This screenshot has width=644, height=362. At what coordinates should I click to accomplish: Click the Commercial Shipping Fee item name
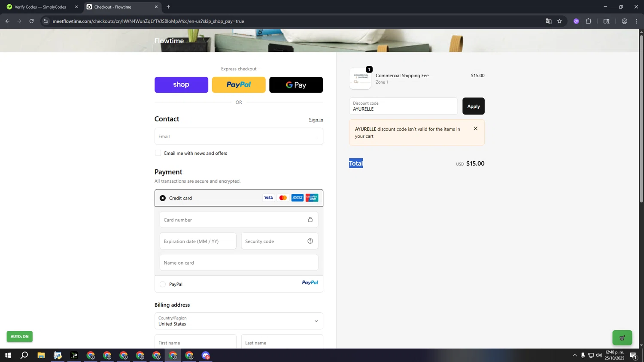(402, 75)
